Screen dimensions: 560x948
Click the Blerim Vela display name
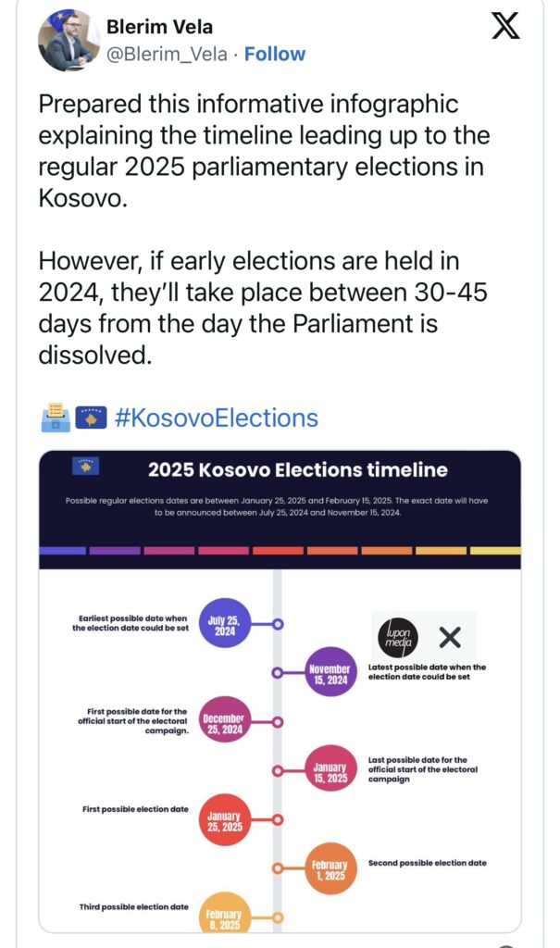pyautogui.click(x=159, y=27)
